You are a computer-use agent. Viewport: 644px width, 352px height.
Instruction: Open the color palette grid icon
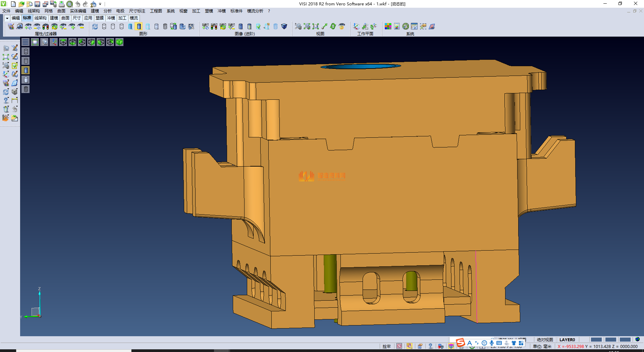click(388, 27)
